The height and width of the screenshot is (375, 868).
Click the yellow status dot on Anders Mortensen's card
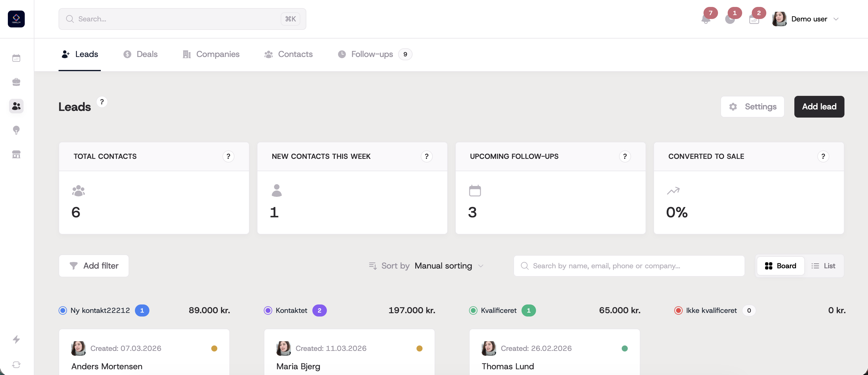coord(215,348)
